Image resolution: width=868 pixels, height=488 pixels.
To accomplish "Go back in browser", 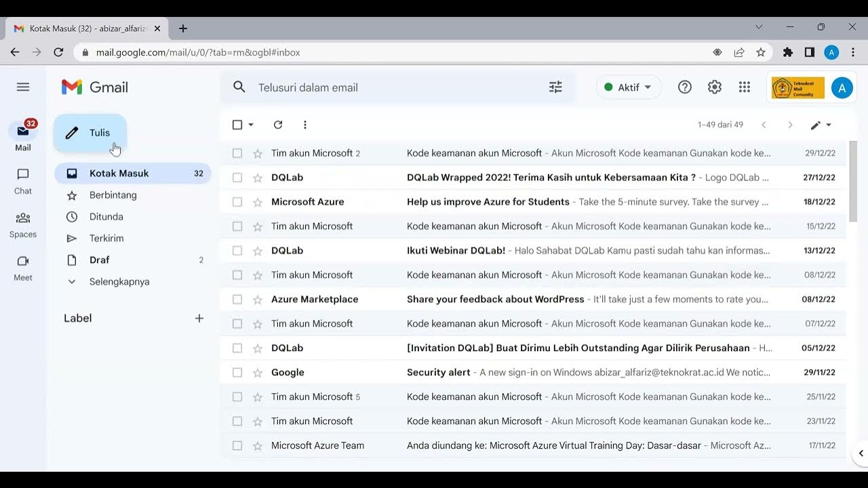I will [15, 52].
